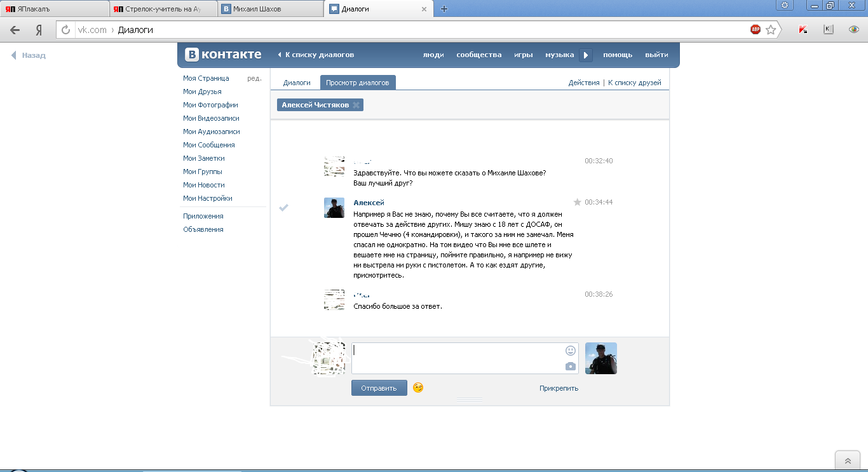Screen dimensions: 868x472
Task: Open the ABP ad blocker icon
Action: (756, 29)
